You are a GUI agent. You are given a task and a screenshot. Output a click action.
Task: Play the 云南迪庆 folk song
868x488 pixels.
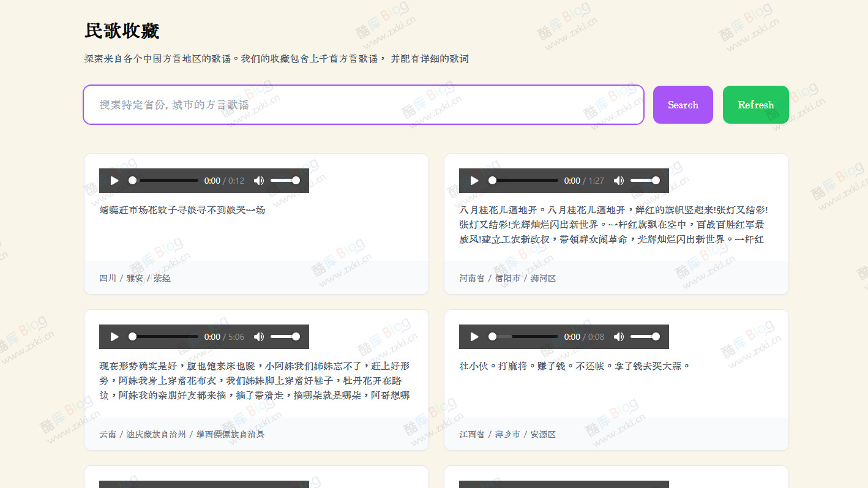(x=114, y=336)
